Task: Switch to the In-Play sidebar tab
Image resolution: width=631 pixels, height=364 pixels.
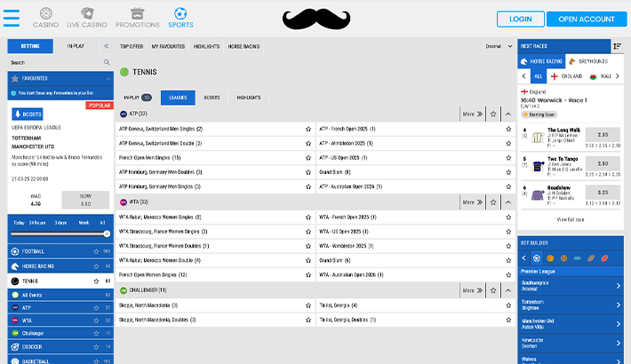Action: click(76, 46)
